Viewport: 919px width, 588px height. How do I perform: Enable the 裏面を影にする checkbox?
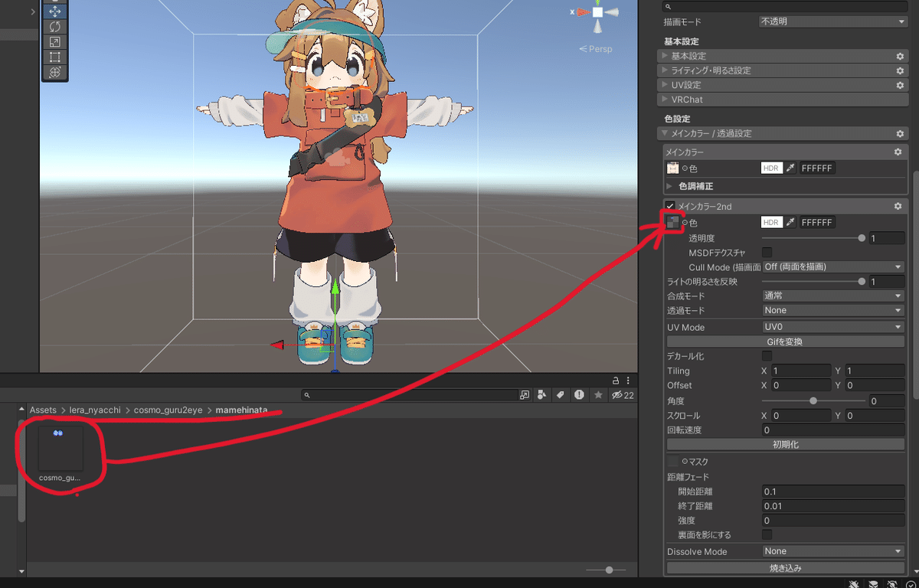pyautogui.click(x=767, y=534)
